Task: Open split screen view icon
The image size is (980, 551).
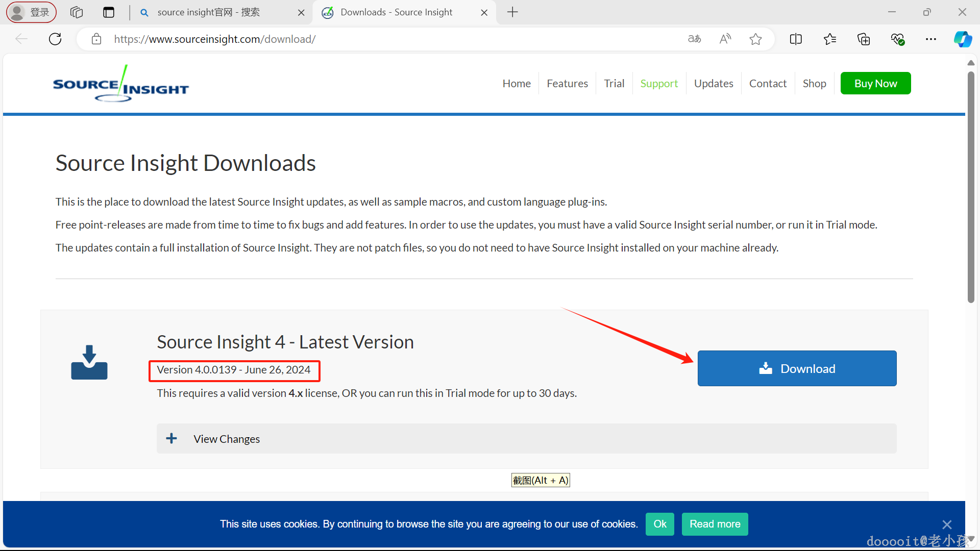Action: pos(796,39)
